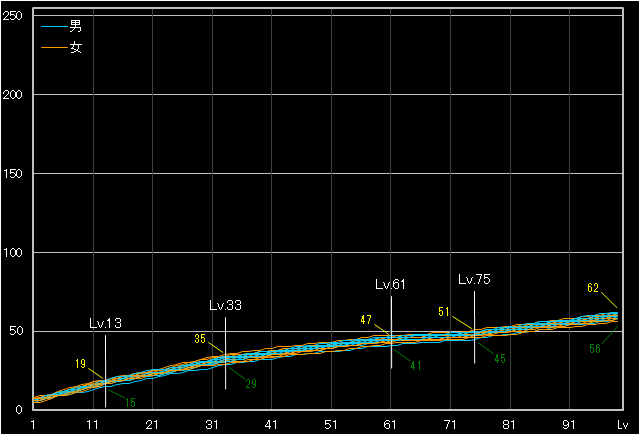Click the y-axis label 200
This screenshot has width=640, height=435.
click(12, 95)
